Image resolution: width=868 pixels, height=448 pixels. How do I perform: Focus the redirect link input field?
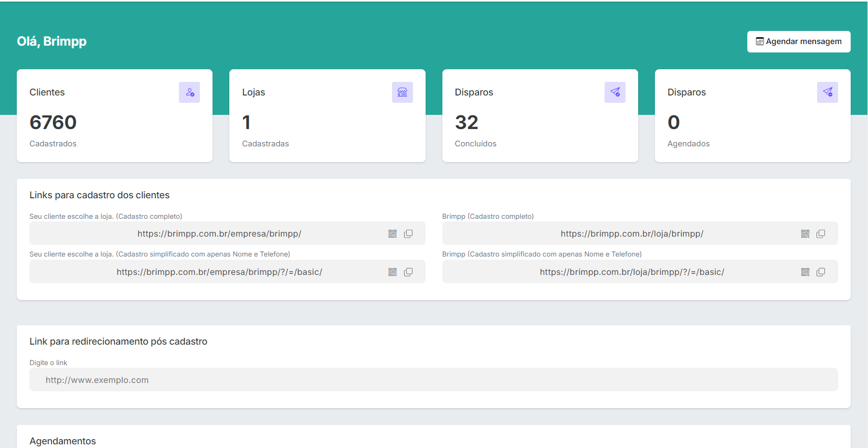(433, 380)
